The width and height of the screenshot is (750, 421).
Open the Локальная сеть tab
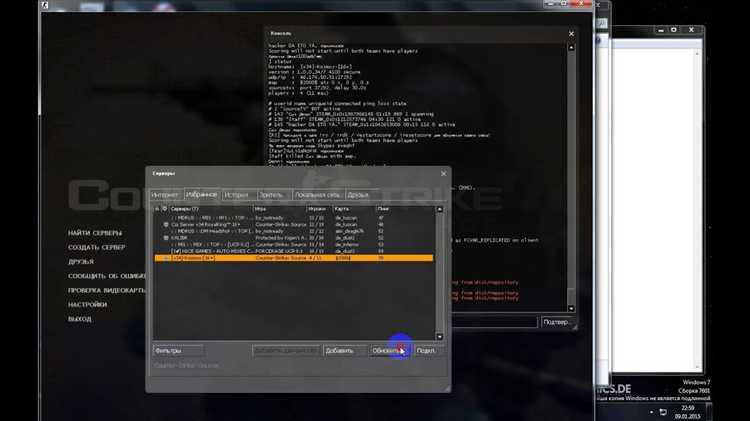coord(317,195)
